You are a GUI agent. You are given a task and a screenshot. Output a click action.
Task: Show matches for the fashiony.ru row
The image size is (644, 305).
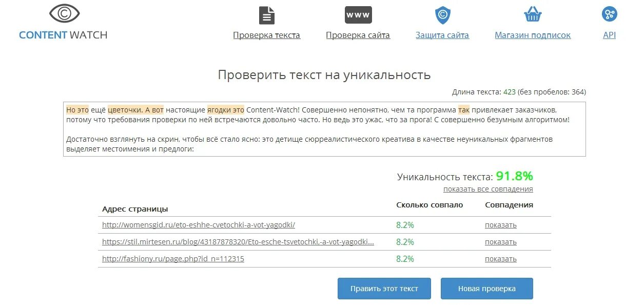(501, 259)
